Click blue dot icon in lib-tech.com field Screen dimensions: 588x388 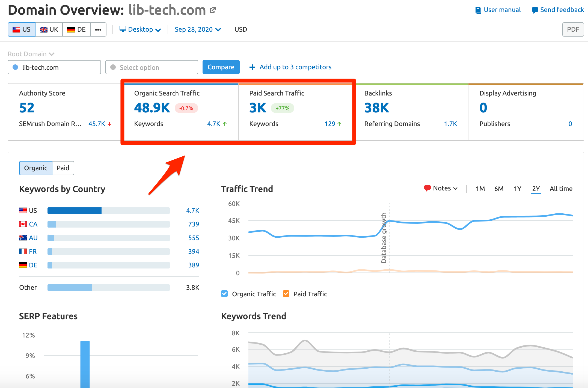(16, 67)
